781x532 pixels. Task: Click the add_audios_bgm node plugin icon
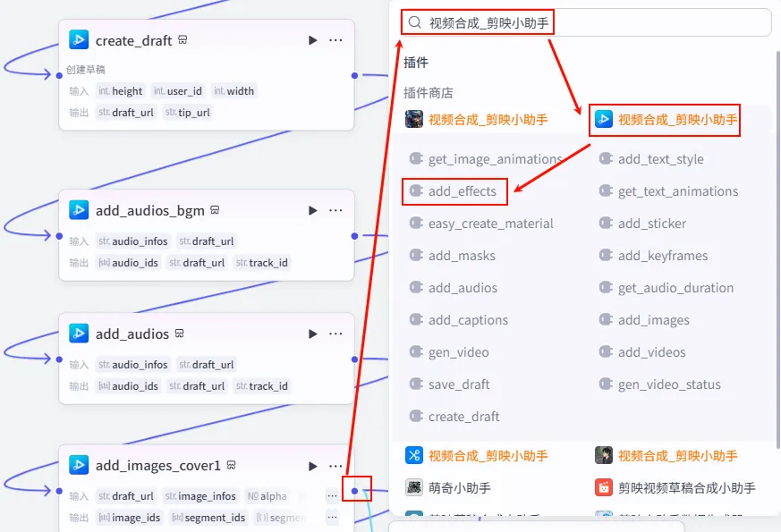79,210
